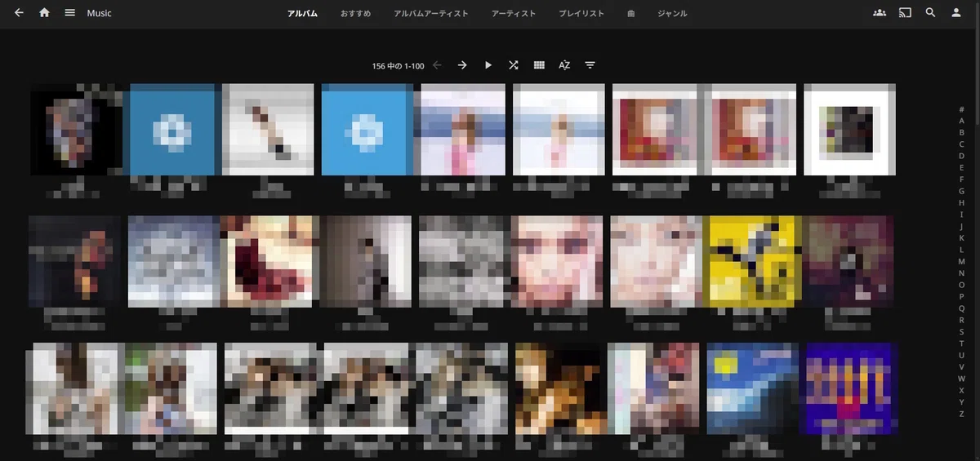
Task: Go back with the left arrow icon
Action: (x=20, y=13)
